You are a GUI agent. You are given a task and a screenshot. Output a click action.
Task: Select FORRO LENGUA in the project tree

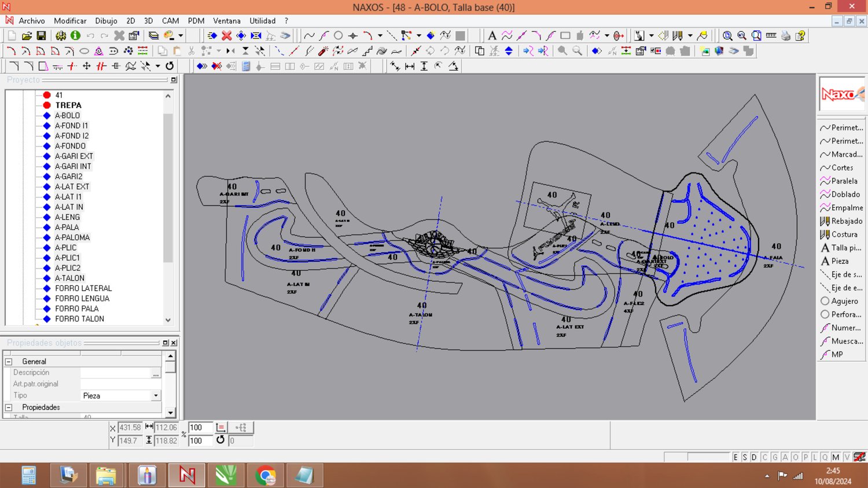82,299
